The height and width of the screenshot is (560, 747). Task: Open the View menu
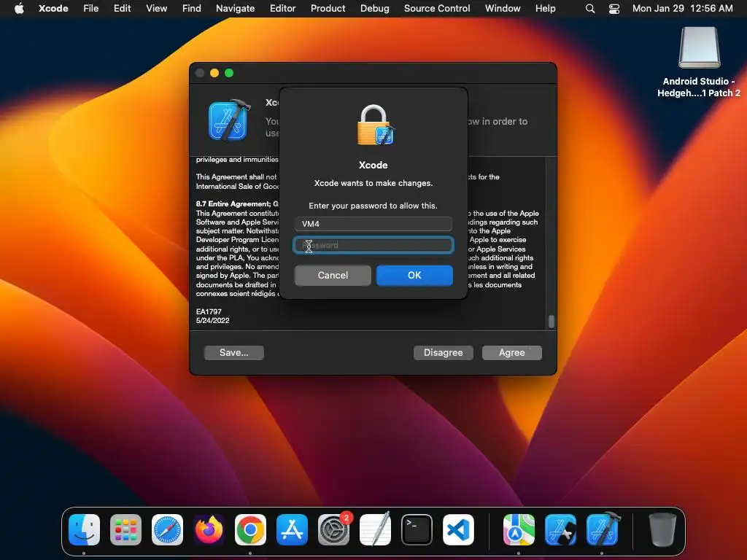[x=156, y=8]
